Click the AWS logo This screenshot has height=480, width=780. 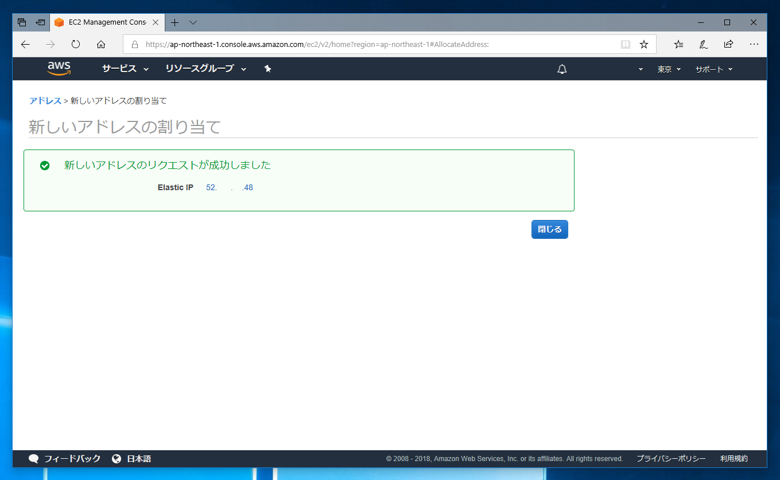[x=59, y=69]
